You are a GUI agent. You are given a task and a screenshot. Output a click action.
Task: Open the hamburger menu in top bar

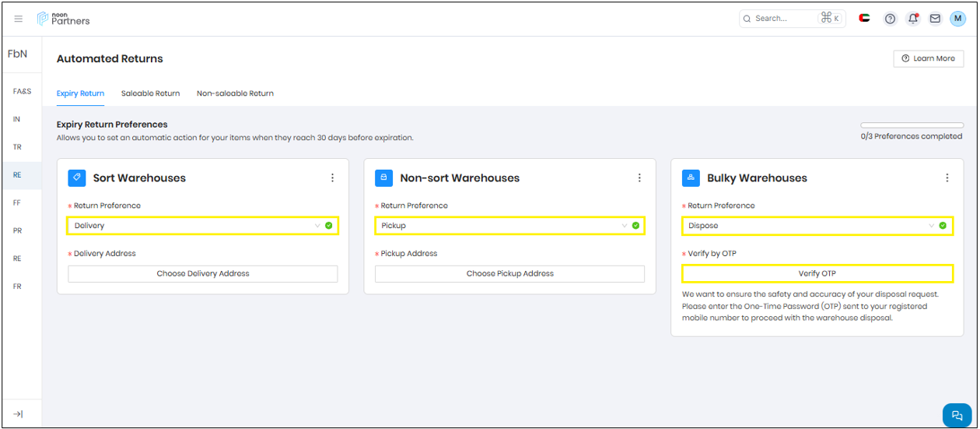19,19
